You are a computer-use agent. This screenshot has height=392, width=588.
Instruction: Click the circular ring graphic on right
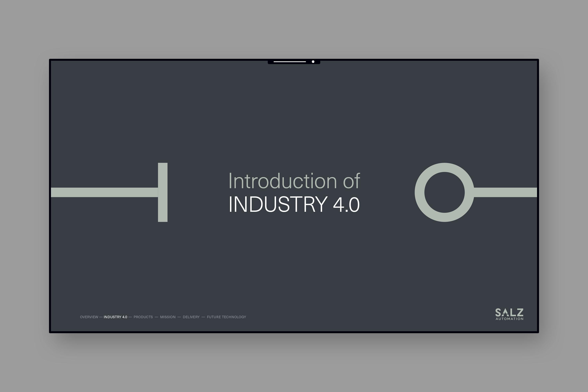pyautogui.click(x=445, y=192)
